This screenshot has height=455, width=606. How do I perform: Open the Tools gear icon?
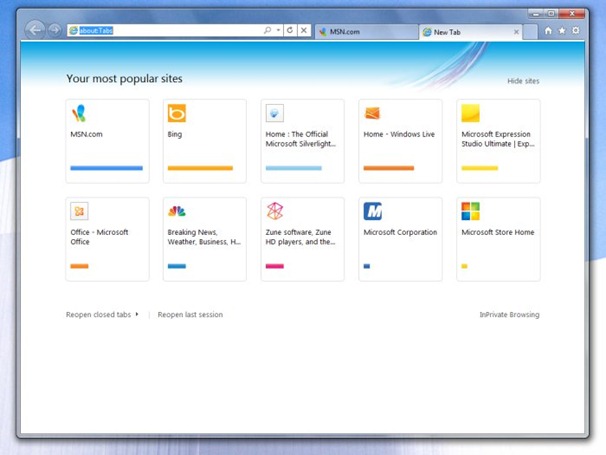pos(576,31)
